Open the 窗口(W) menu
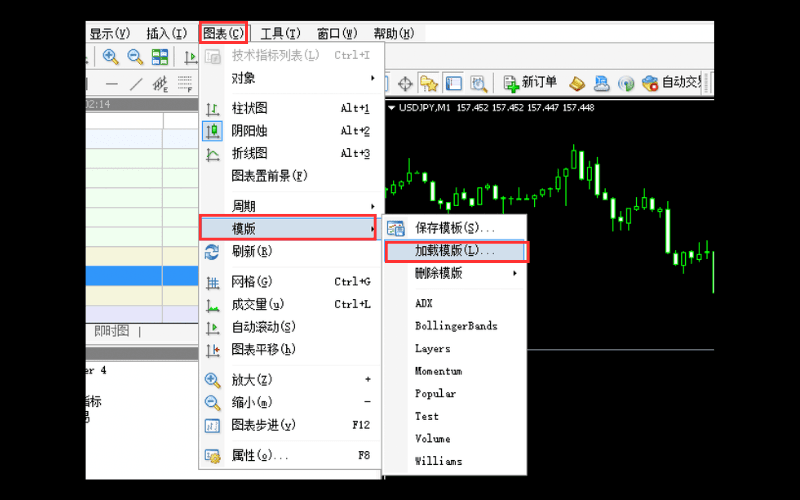The height and width of the screenshot is (500, 800). [337, 34]
